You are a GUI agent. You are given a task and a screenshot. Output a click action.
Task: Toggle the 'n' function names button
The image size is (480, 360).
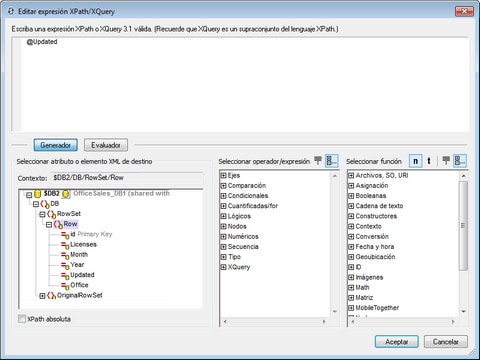(415, 161)
